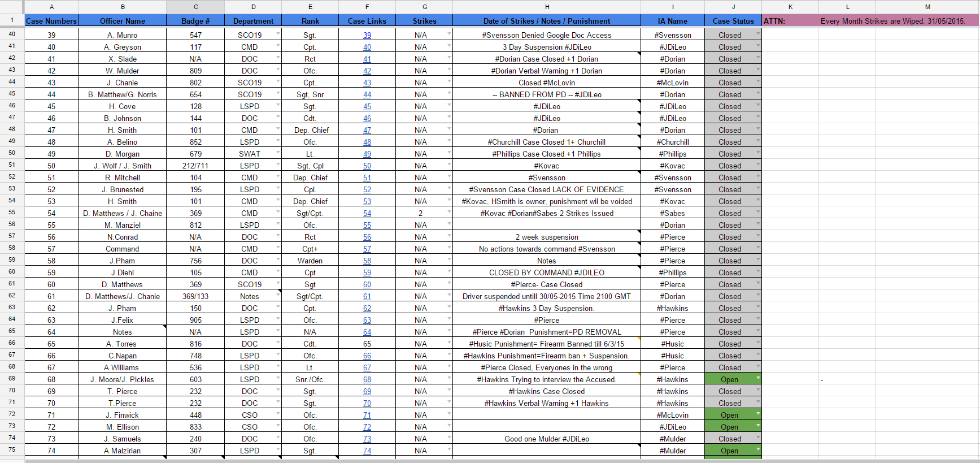This screenshot has width=980, height=463.
Task: Select officer name 'Command' cell
Action: point(123,249)
